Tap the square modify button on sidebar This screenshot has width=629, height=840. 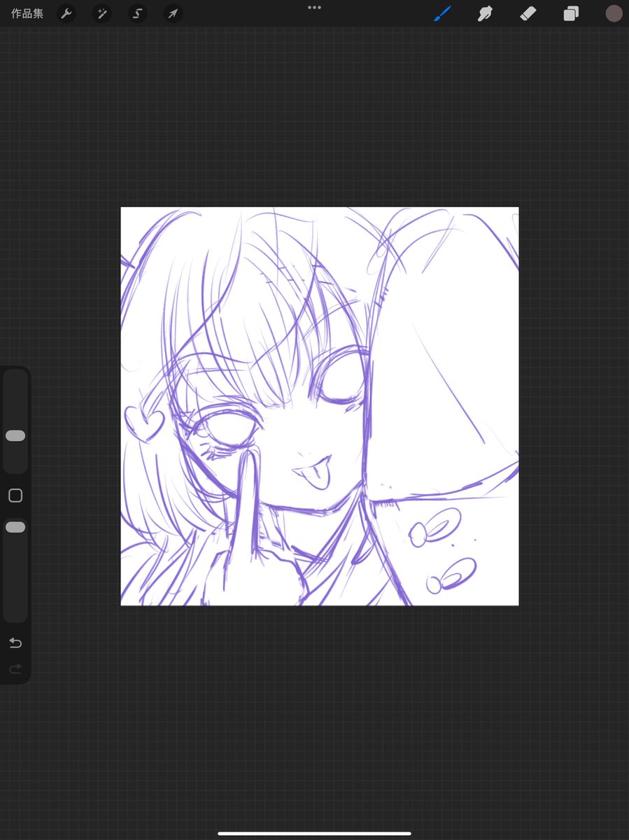[x=15, y=496]
